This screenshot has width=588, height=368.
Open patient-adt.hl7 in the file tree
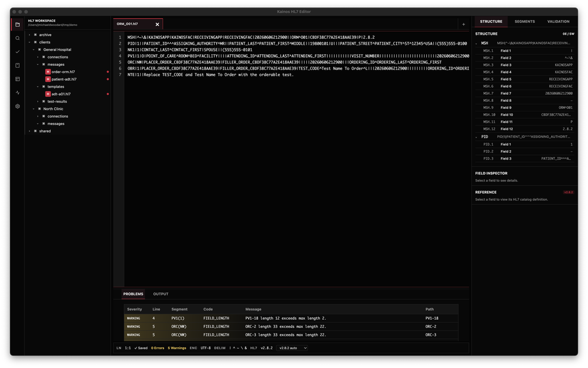[64, 79]
